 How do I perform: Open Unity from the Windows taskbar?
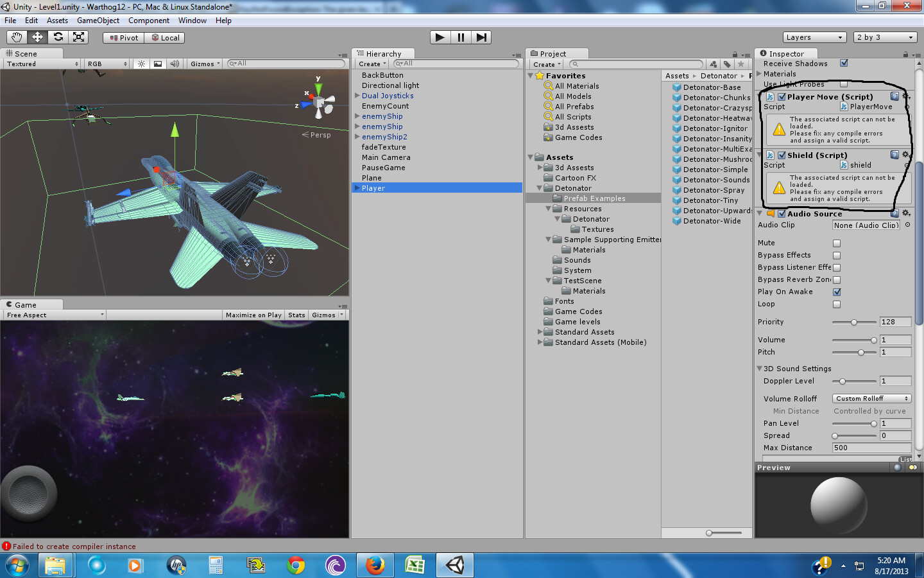[454, 565]
